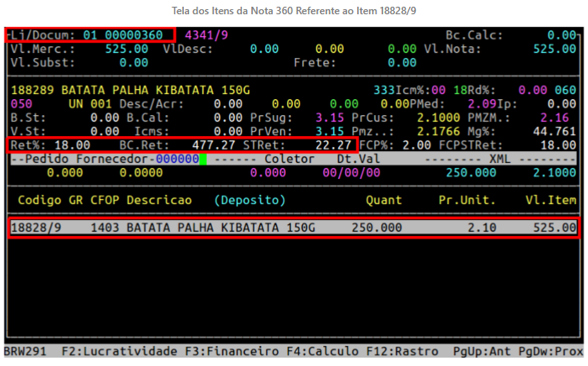Click the Dt.Val date 00/00/00

click(351, 172)
